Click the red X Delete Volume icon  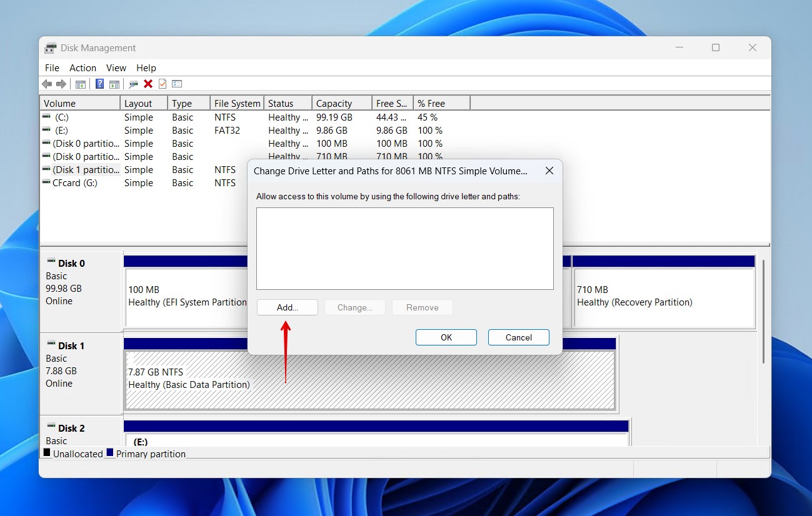tap(148, 84)
